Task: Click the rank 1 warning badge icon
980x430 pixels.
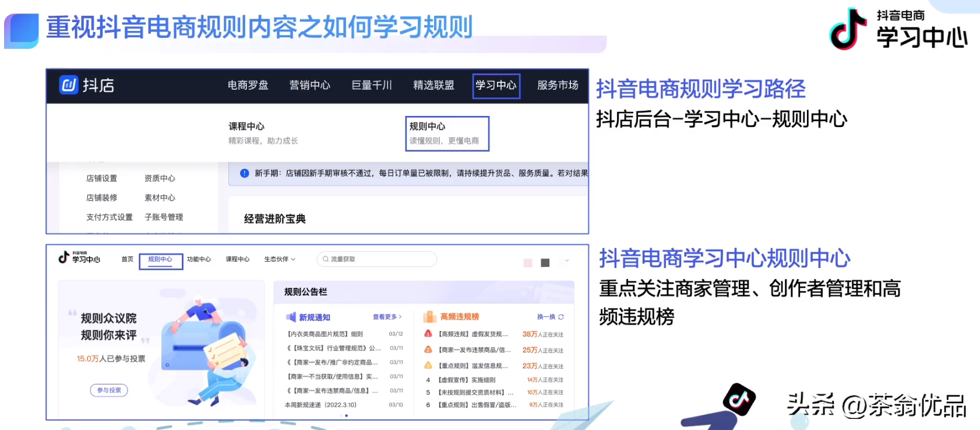Action: [x=428, y=334]
